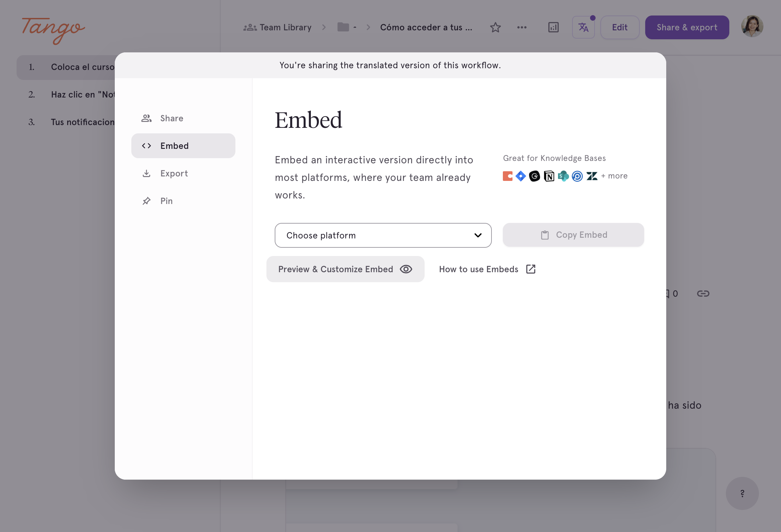Click the workflow title 'Cómo acceder a tus ...'
Screen dimensions: 781x532
coord(426,27)
